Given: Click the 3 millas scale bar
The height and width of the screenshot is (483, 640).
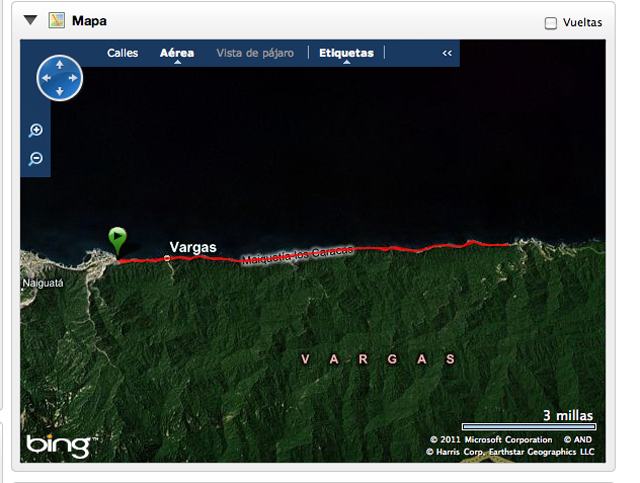Looking at the screenshot, I should pyautogui.click(x=529, y=427).
